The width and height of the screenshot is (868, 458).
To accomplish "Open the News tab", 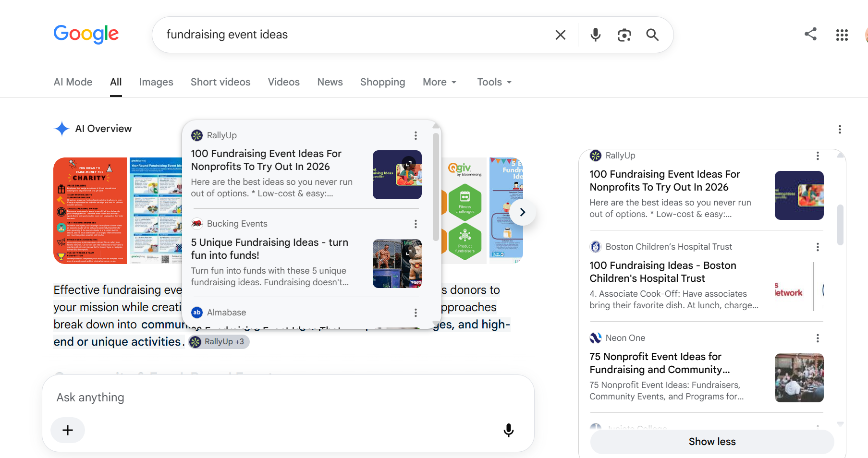I will [330, 82].
